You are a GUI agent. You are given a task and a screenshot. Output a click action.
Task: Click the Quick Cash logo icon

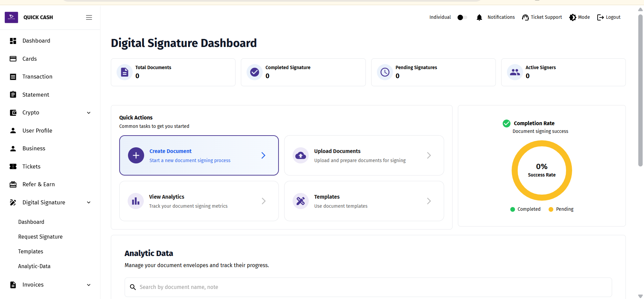11,17
